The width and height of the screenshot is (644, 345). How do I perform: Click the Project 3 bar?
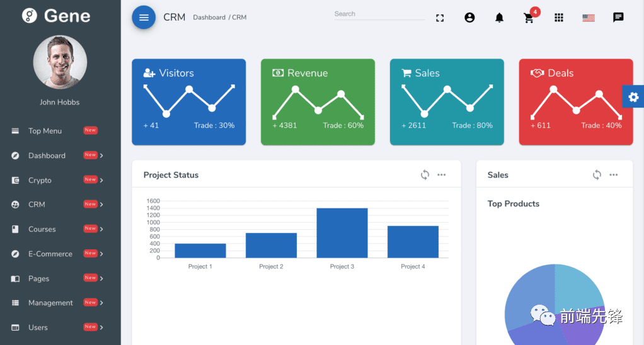pyautogui.click(x=342, y=233)
